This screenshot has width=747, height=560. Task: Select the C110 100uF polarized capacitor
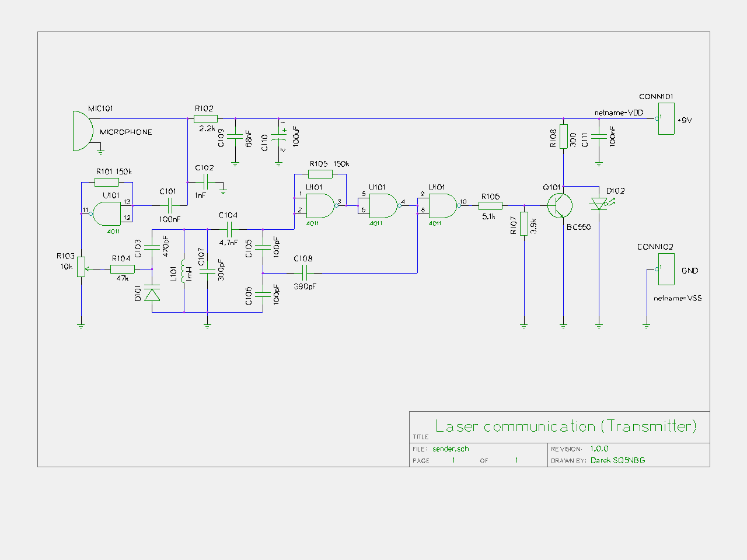coord(279,139)
